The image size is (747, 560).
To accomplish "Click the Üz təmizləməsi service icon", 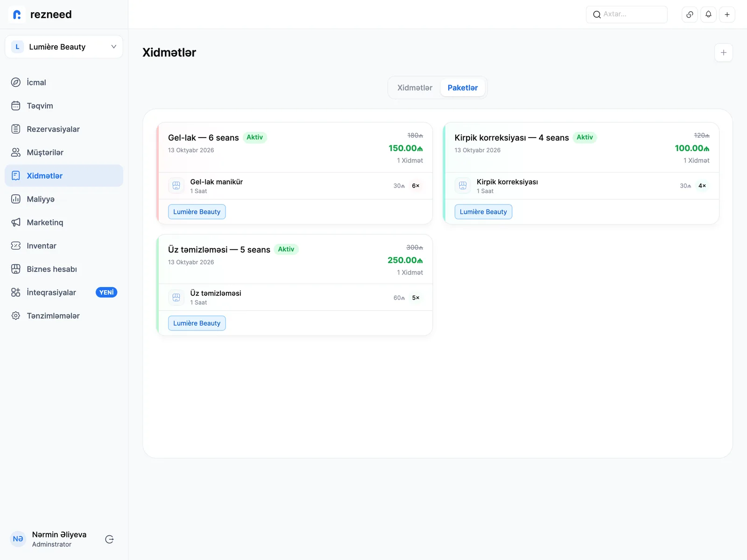I will click(176, 297).
